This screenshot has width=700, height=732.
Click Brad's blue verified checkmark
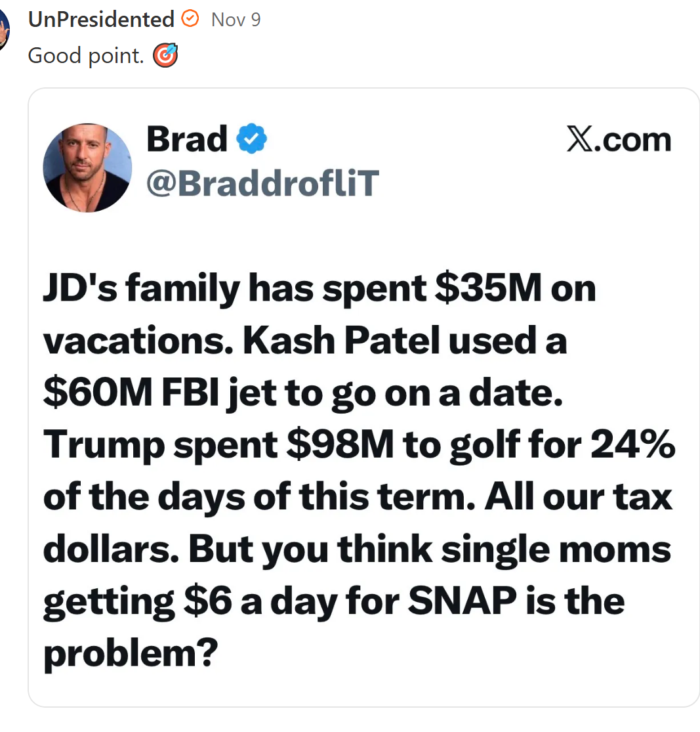251,140
